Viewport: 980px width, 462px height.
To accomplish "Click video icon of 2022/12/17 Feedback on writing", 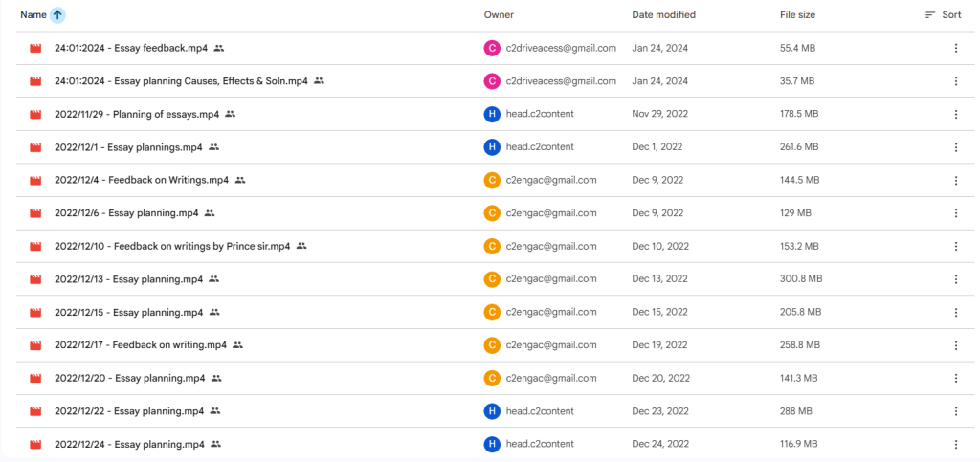I will 36,345.
